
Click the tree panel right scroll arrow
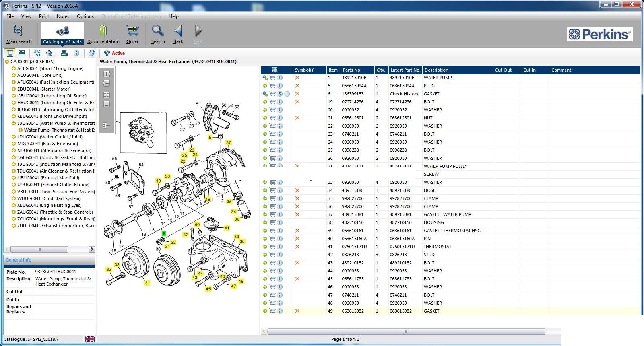coord(92,249)
